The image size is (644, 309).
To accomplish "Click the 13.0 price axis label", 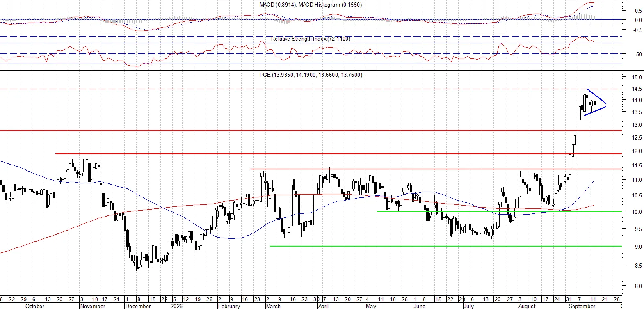I will [637, 125].
